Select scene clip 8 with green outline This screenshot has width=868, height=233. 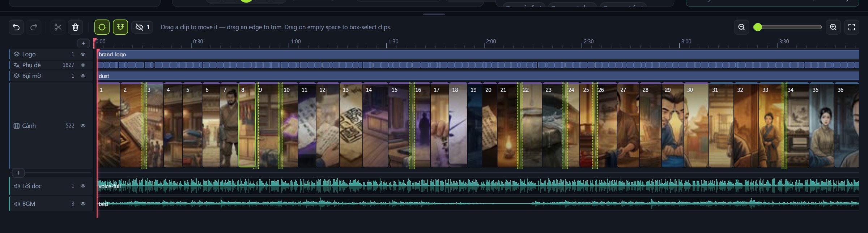pos(247,125)
